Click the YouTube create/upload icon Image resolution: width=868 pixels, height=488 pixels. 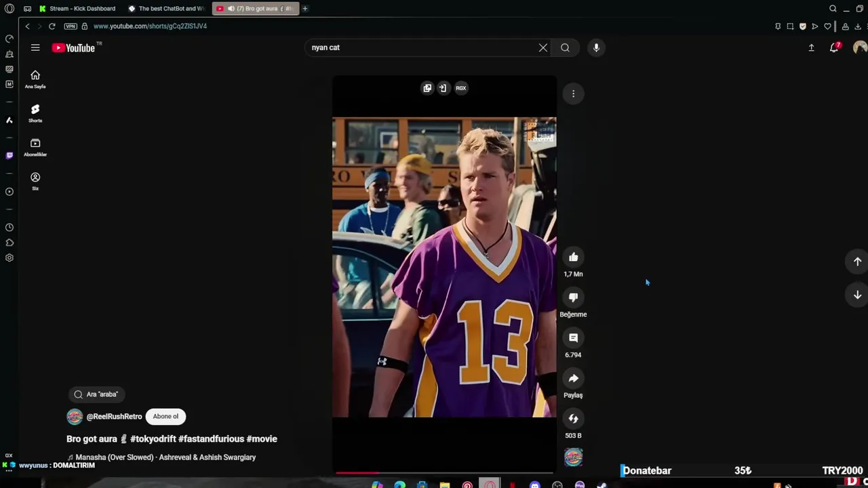(x=811, y=47)
